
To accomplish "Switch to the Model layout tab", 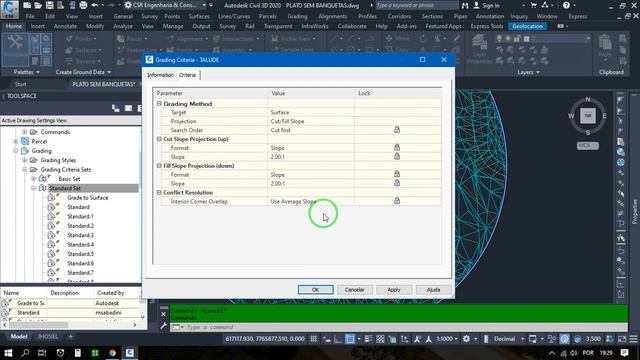I will [18, 337].
